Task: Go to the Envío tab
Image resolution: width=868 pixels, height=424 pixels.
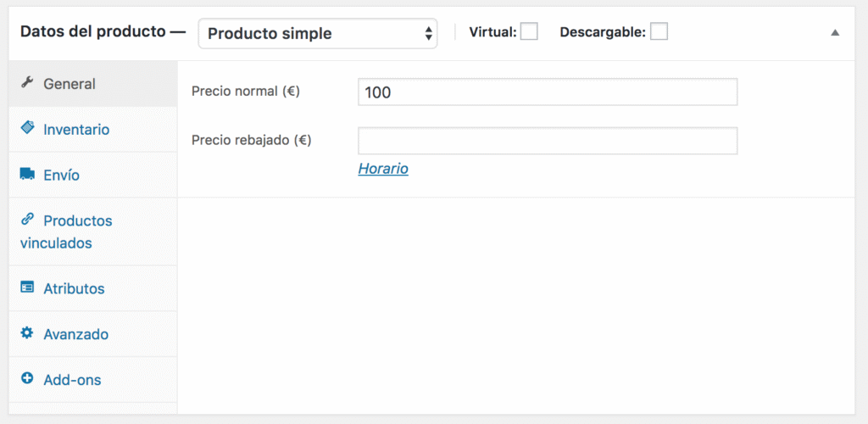Action: click(93, 175)
